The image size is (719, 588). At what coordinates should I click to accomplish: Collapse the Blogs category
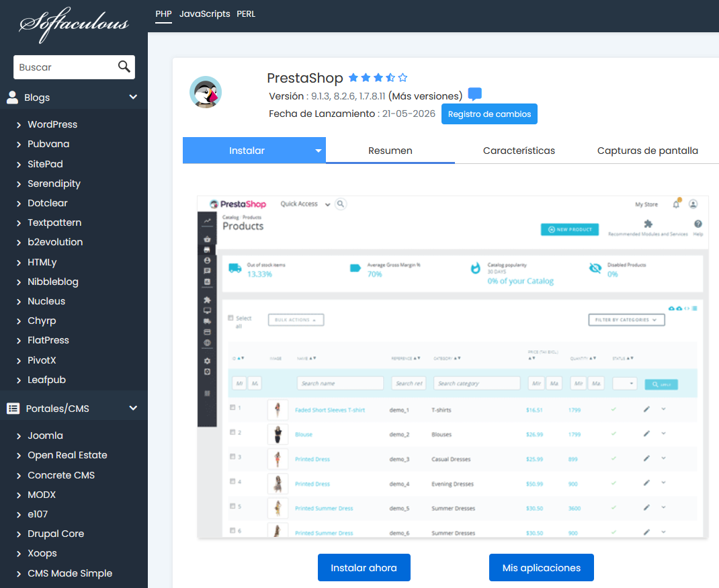[x=133, y=97]
